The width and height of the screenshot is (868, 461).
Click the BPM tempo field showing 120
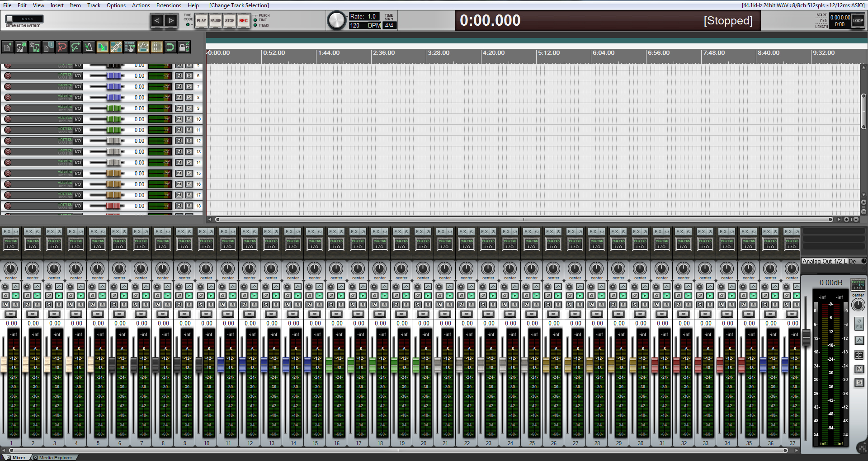point(355,25)
